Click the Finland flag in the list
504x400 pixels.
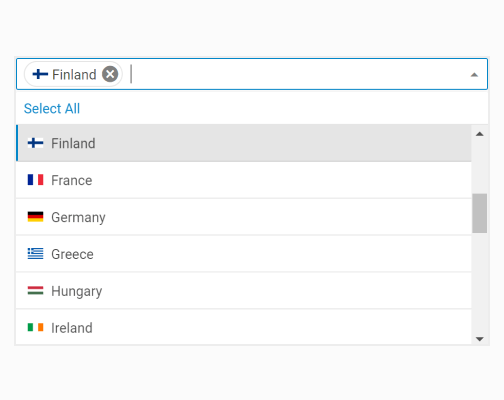coord(35,143)
